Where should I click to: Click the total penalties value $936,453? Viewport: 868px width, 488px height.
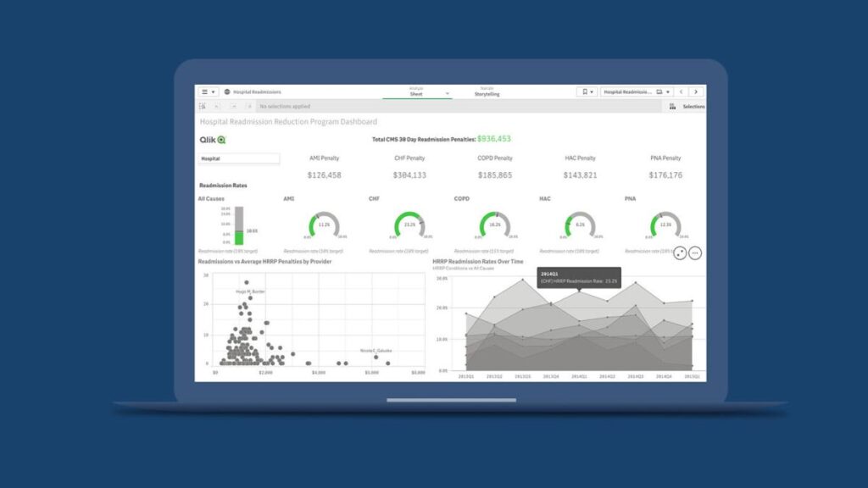(494, 139)
